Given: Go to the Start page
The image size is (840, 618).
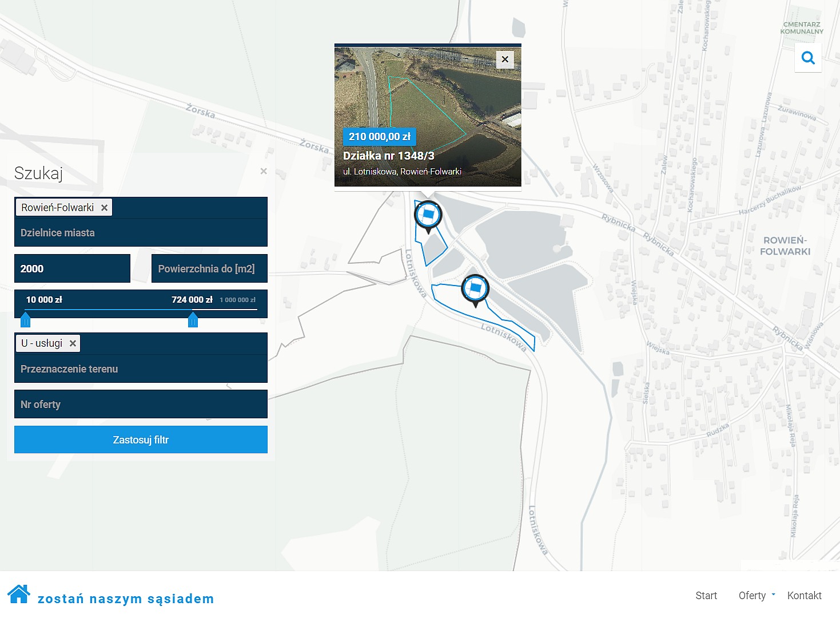Looking at the screenshot, I should click(706, 596).
